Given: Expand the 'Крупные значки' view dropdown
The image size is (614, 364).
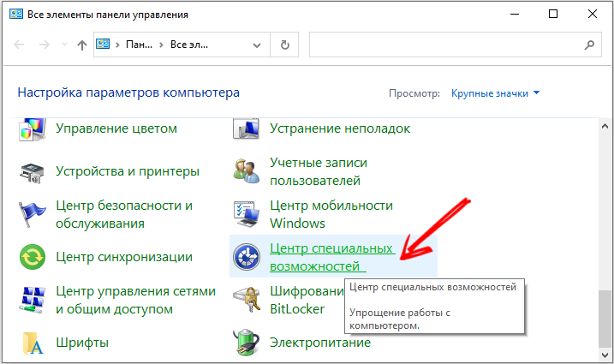Looking at the screenshot, I should (496, 92).
